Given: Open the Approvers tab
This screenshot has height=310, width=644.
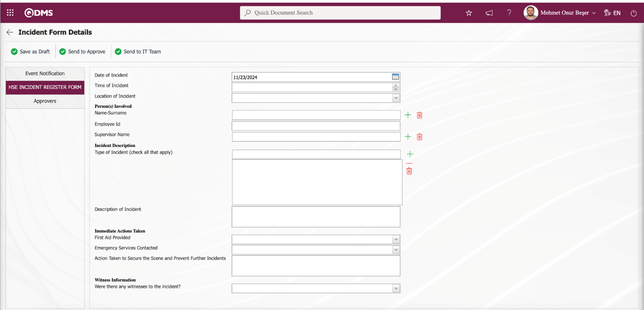Looking at the screenshot, I should coord(45,101).
